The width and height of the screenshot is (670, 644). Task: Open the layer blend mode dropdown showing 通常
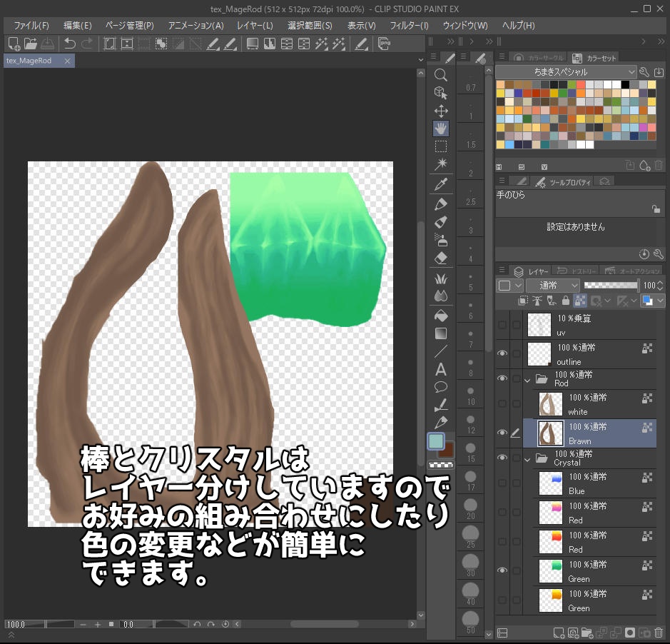click(x=553, y=285)
